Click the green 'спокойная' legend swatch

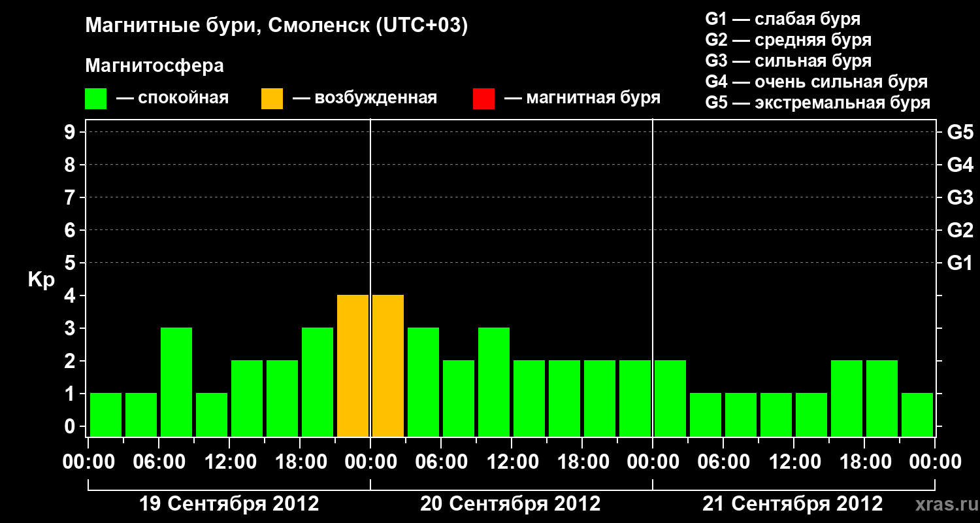(95, 99)
